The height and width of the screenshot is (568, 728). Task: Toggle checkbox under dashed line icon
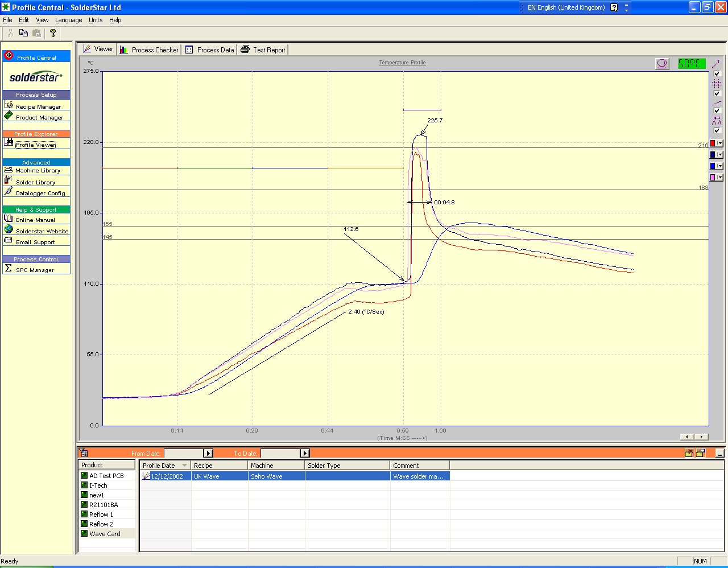point(717,110)
